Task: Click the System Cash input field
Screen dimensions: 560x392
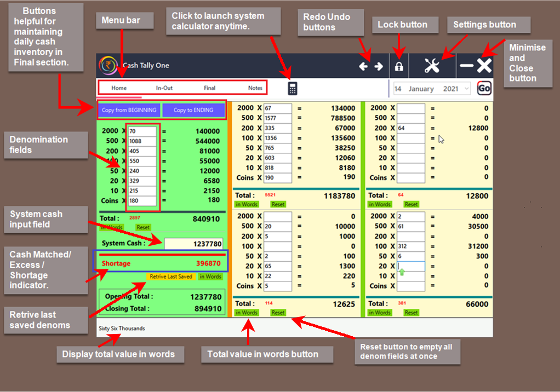Action: (x=193, y=244)
